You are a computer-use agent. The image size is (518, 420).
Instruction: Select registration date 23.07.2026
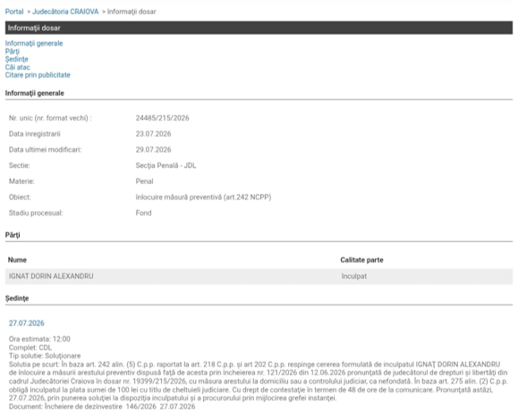(x=153, y=134)
